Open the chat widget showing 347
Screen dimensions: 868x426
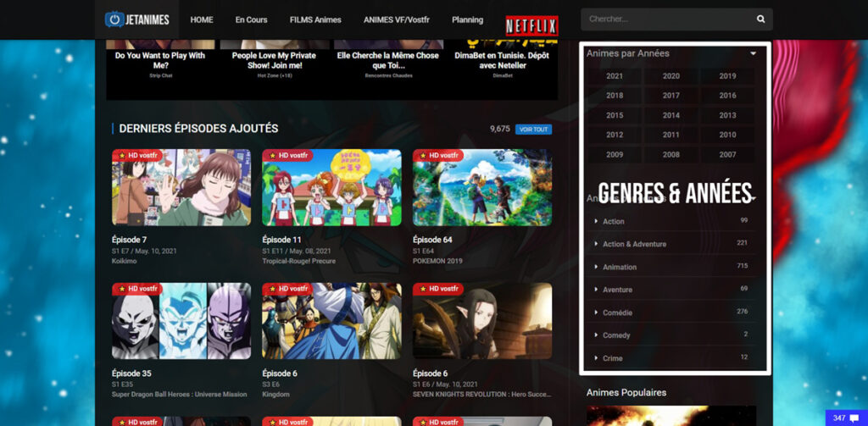pos(847,418)
